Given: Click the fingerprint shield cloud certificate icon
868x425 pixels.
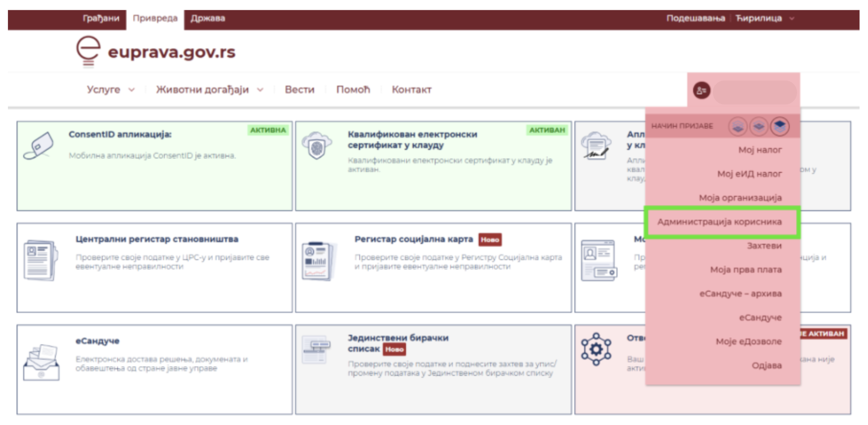Looking at the screenshot, I should tap(317, 145).
